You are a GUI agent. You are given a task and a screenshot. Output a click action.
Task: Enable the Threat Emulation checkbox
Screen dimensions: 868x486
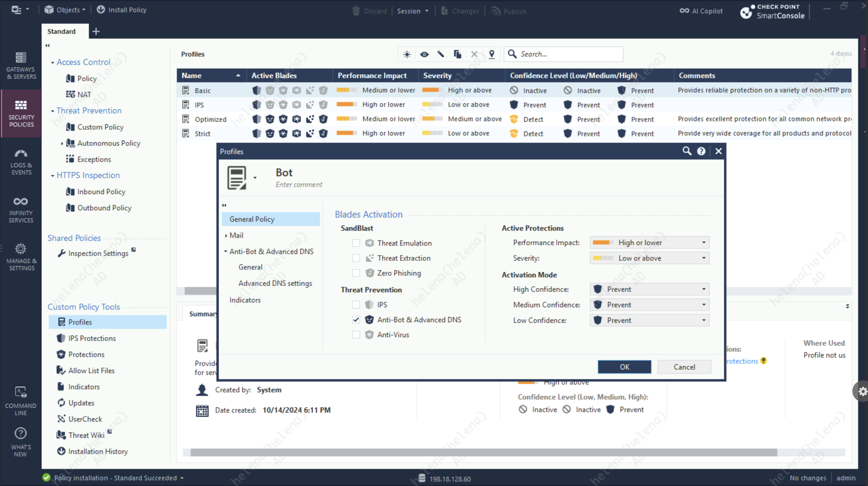coord(356,243)
